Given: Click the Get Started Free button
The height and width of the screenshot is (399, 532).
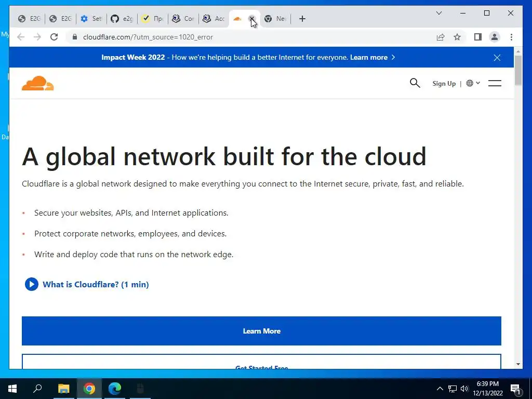Looking at the screenshot, I should [x=261, y=362].
